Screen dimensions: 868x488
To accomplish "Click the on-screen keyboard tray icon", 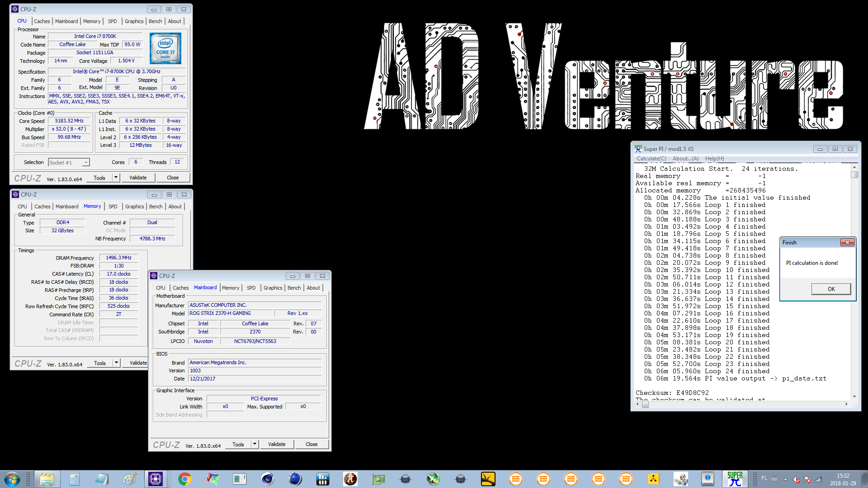I will (774, 479).
